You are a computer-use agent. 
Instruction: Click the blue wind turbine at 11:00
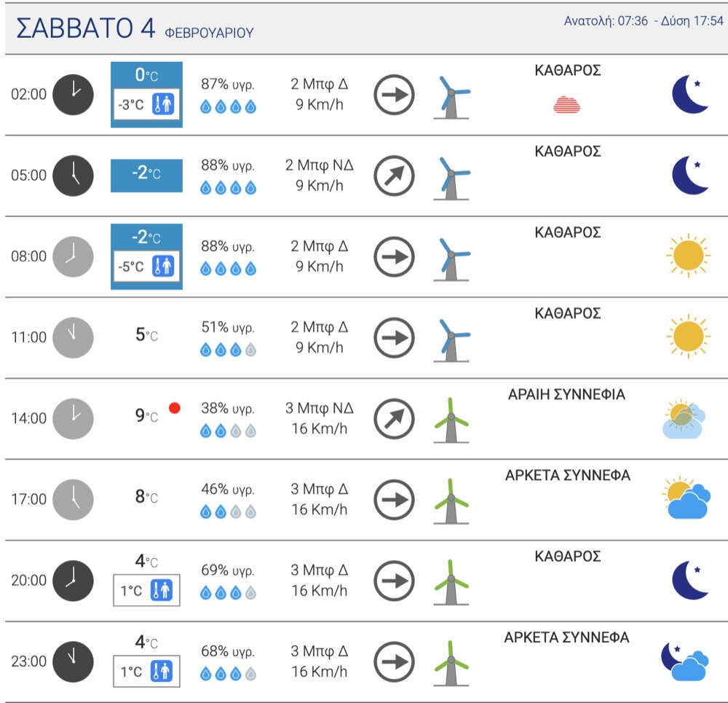pos(451,339)
